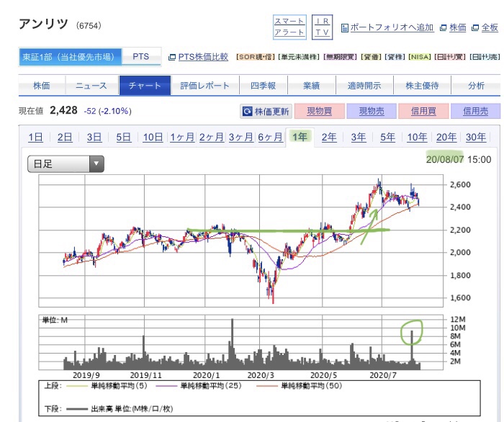Screen dimensions: 504x422
Task: Click the [無期限買] tag
Action: pos(340,57)
